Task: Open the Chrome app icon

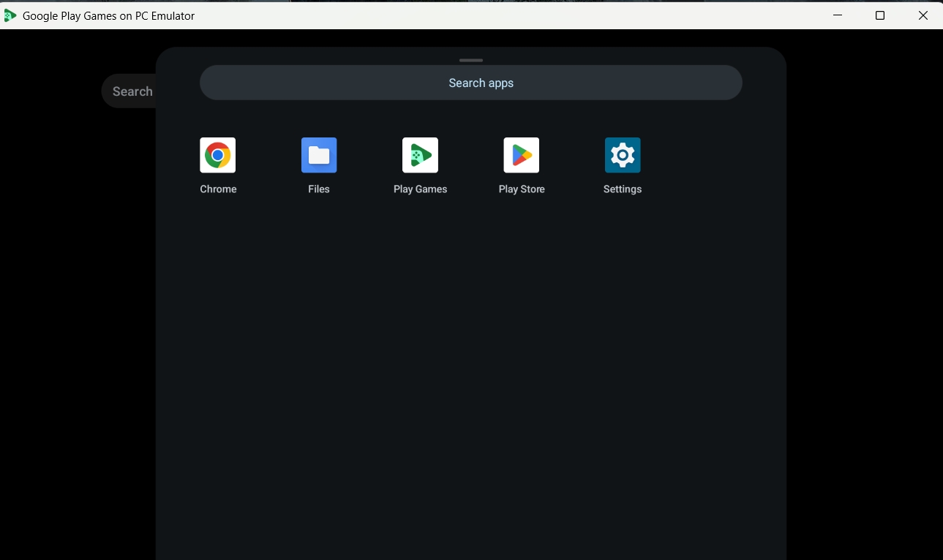Action: coord(218,155)
